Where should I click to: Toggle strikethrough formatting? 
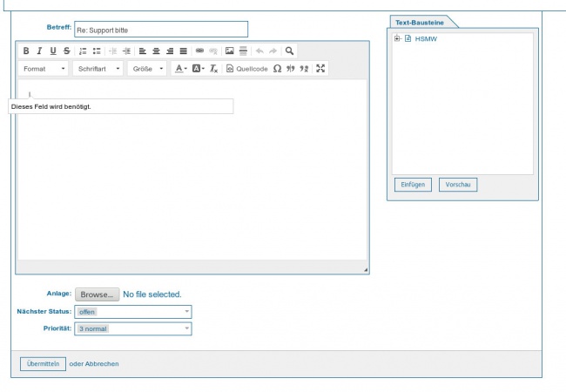pyautogui.click(x=66, y=51)
